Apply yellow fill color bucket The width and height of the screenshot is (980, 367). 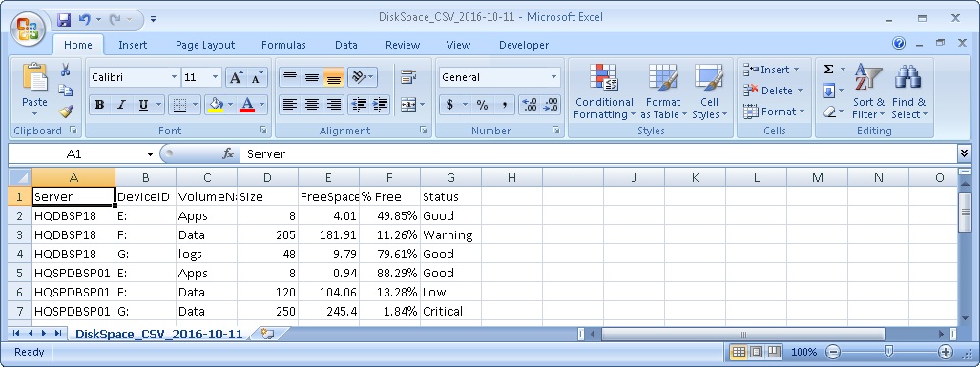(x=216, y=104)
